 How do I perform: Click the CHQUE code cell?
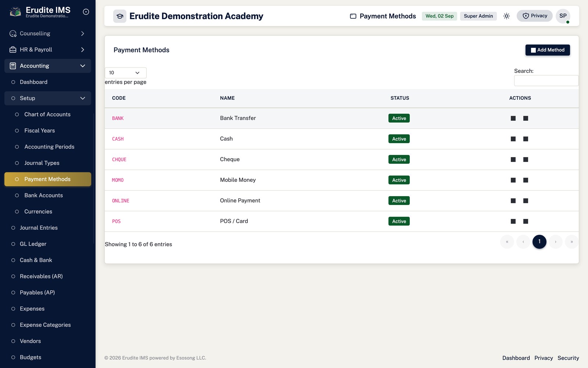click(x=119, y=159)
